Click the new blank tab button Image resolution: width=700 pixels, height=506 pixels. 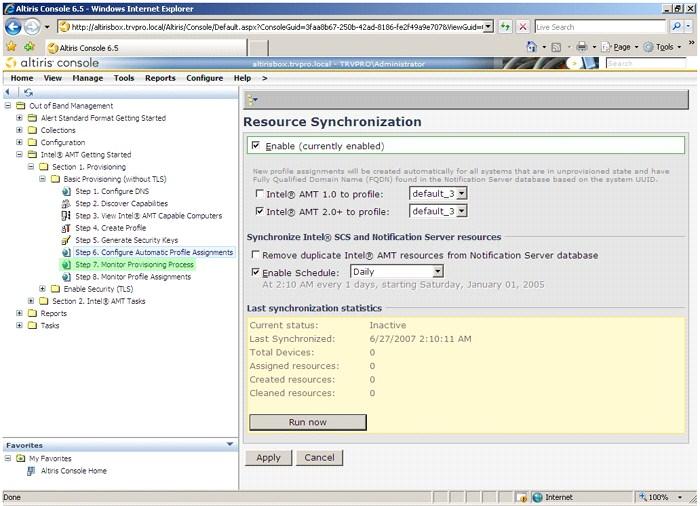click(258, 48)
